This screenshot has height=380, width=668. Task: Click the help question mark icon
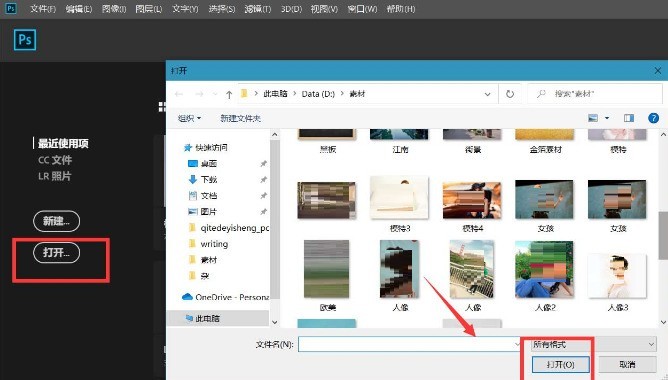pos(653,118)
